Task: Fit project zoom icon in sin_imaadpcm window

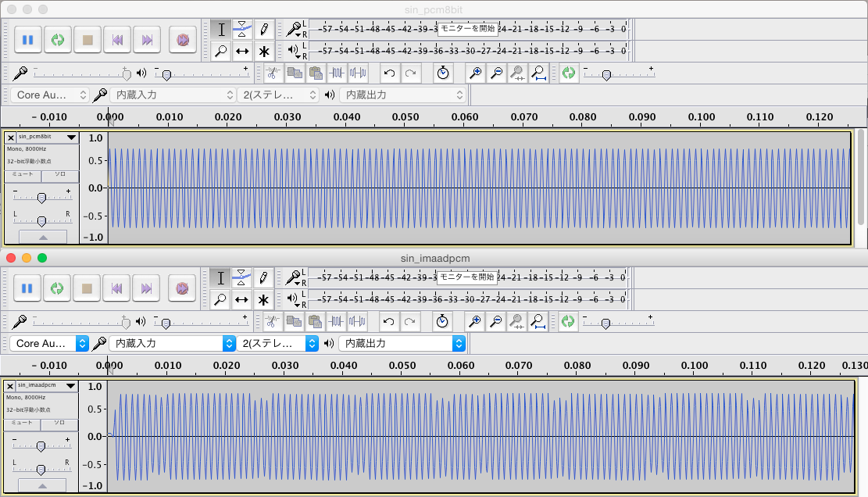Action: click(x=538, y=321)
